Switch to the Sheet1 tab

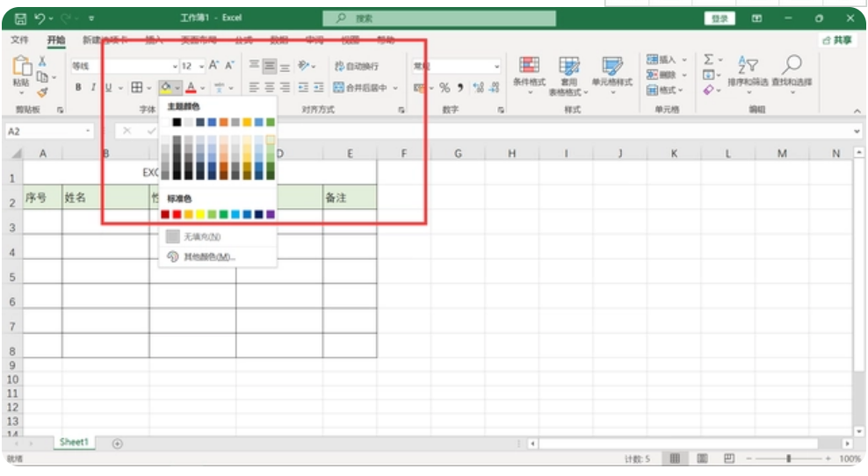tap(74, 443)
